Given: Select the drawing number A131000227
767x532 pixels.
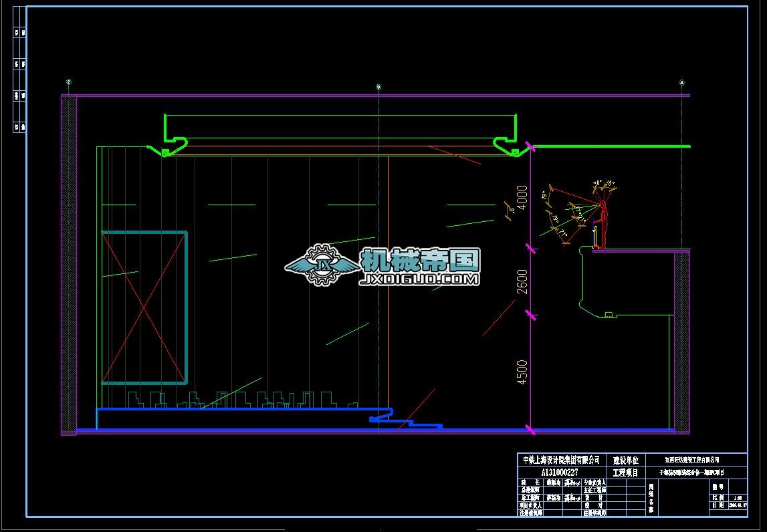Looking at the screenshot, I should pyautogui.click(x=560, y=473).
